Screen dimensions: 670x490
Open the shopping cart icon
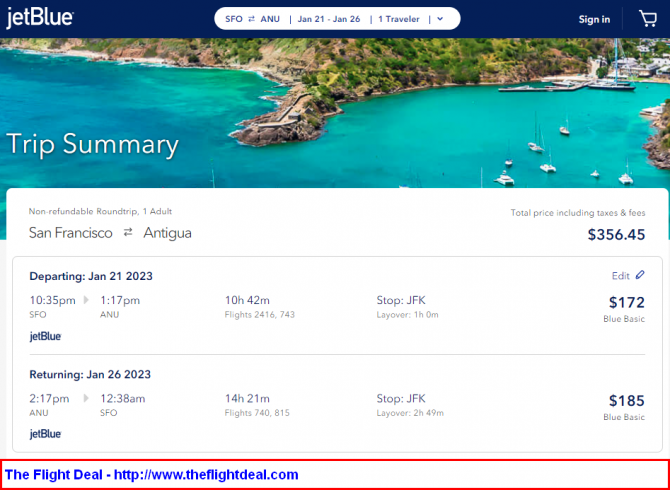coord(648,19)
